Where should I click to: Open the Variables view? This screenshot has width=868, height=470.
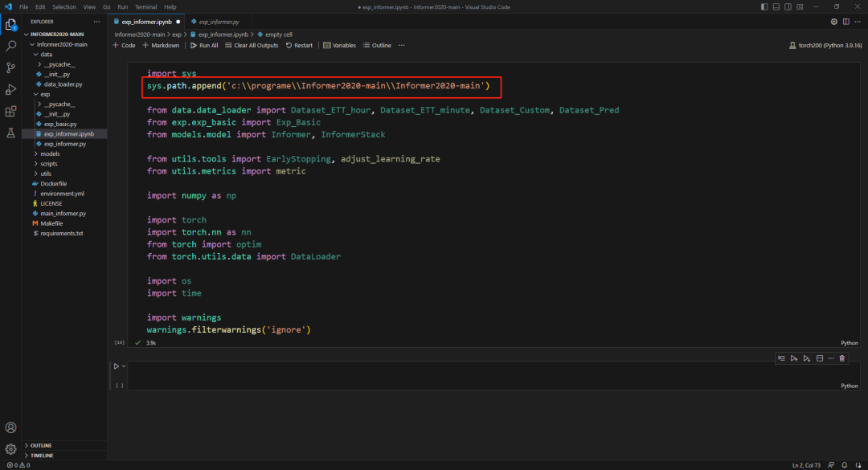click(x=339, y=46)
